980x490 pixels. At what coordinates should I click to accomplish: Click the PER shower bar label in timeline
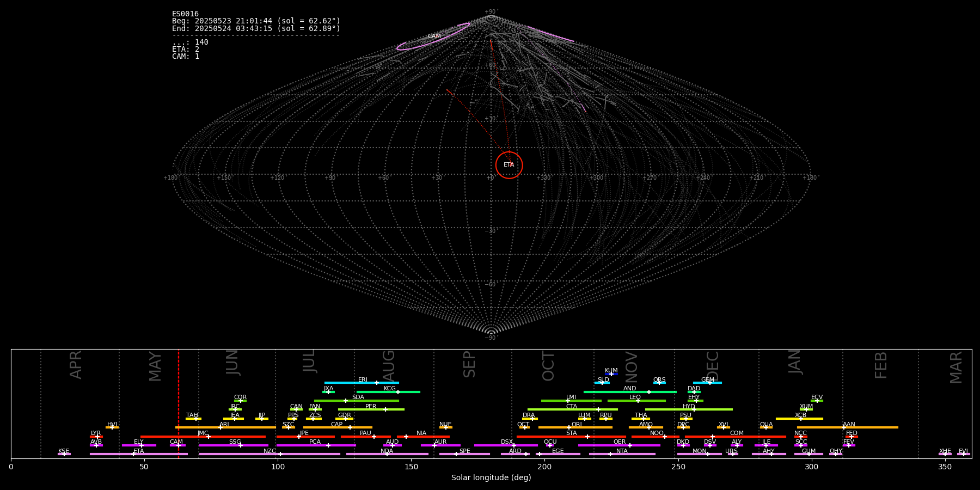371,406
